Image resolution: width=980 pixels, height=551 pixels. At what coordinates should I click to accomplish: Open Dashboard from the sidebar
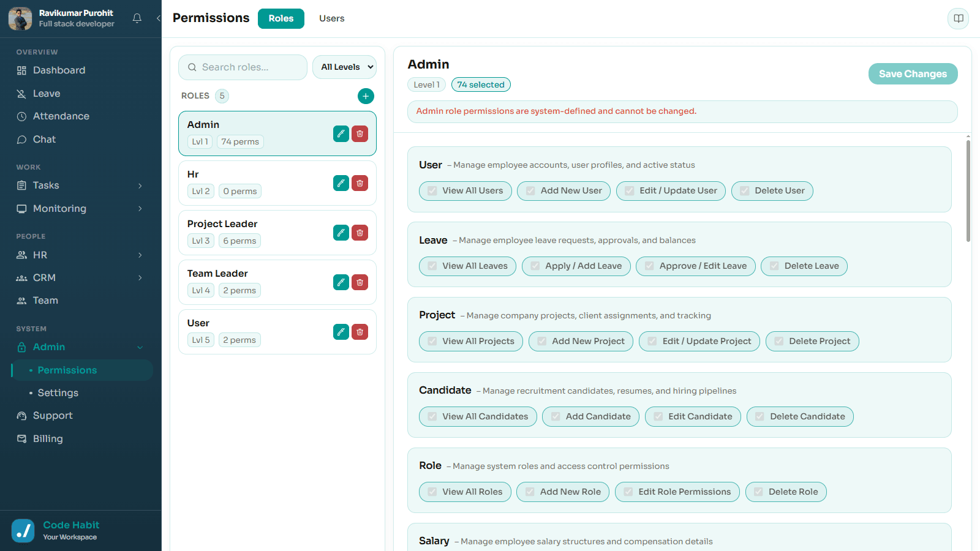pos(81,70)
